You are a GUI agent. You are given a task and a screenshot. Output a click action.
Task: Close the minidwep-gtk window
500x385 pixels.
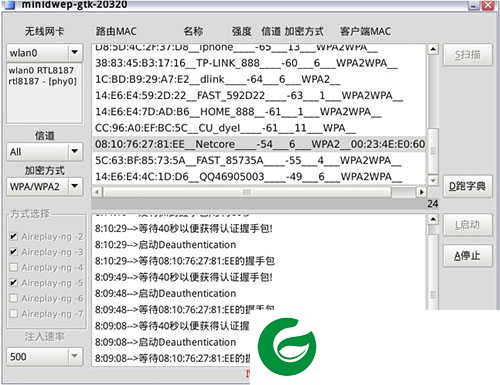(488, 4)
